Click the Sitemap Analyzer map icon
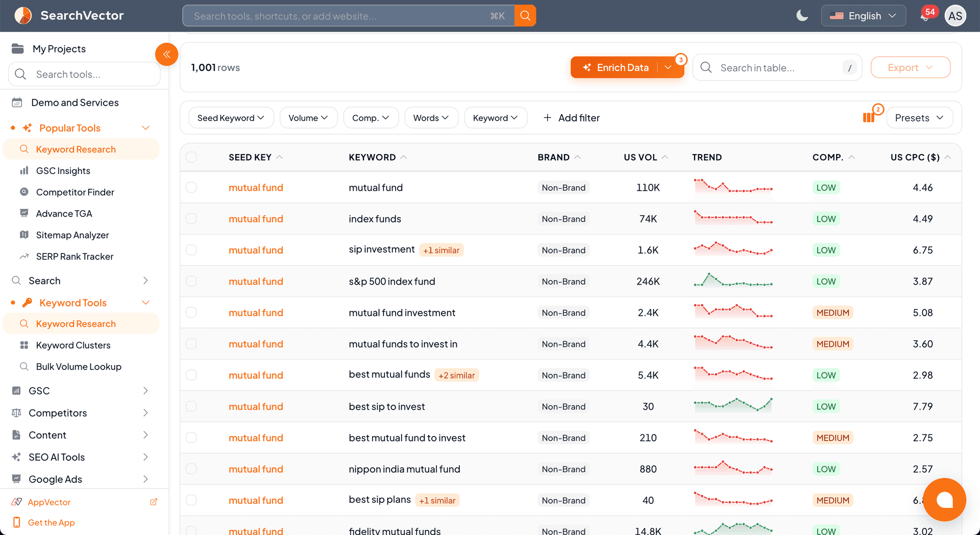Viewport: 980px width, 535px height. (24, 235)
